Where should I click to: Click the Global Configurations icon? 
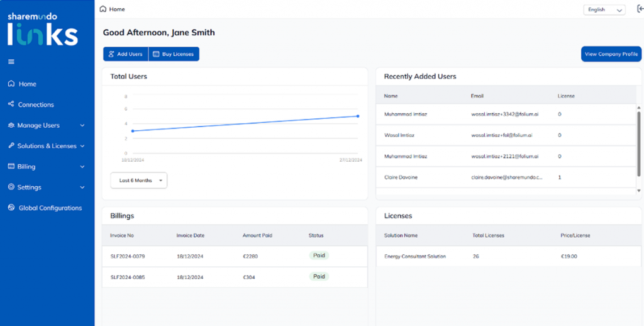pos(11,208)
